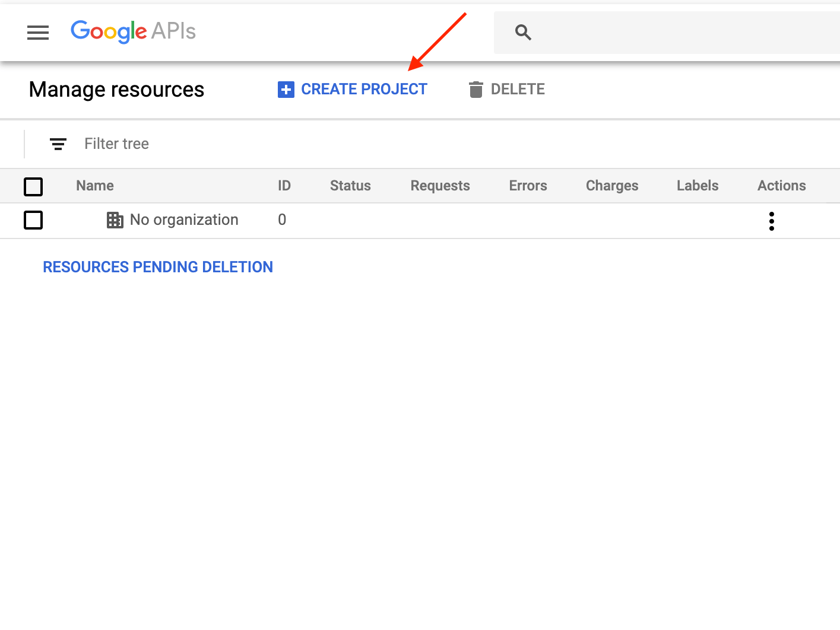Click the CREATE PROJECT button
This screenshot has height=630, width=840.
pos(364,90)
